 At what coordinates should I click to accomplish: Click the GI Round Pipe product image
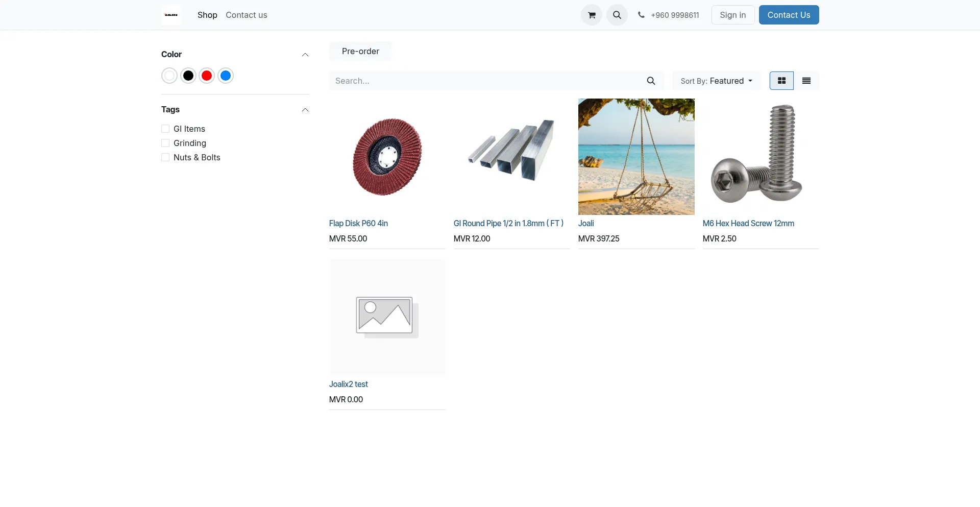[512, 157]
